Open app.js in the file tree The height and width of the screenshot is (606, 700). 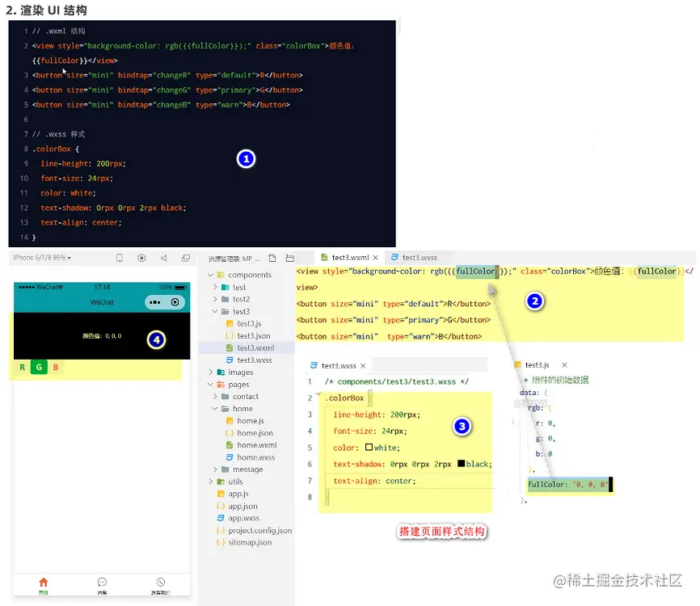[238, 494]
